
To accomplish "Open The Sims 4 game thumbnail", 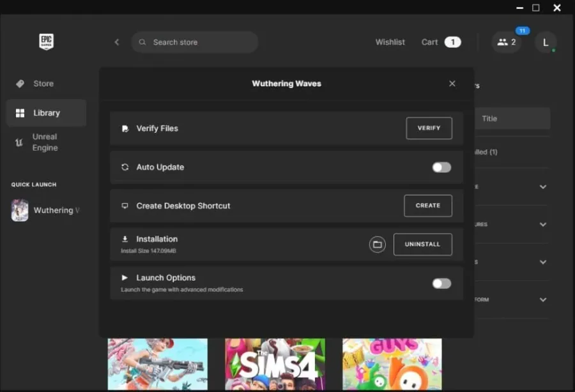I will (x=275, y=364).
